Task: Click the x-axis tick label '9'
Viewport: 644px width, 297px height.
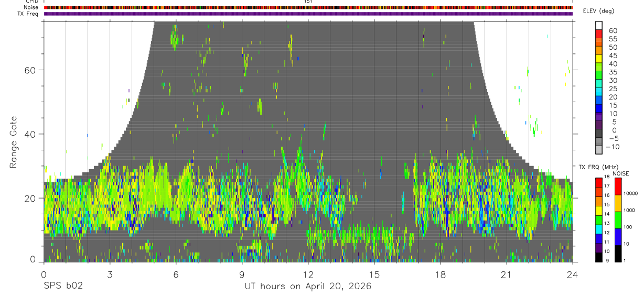Action: [x=242, y=274]
